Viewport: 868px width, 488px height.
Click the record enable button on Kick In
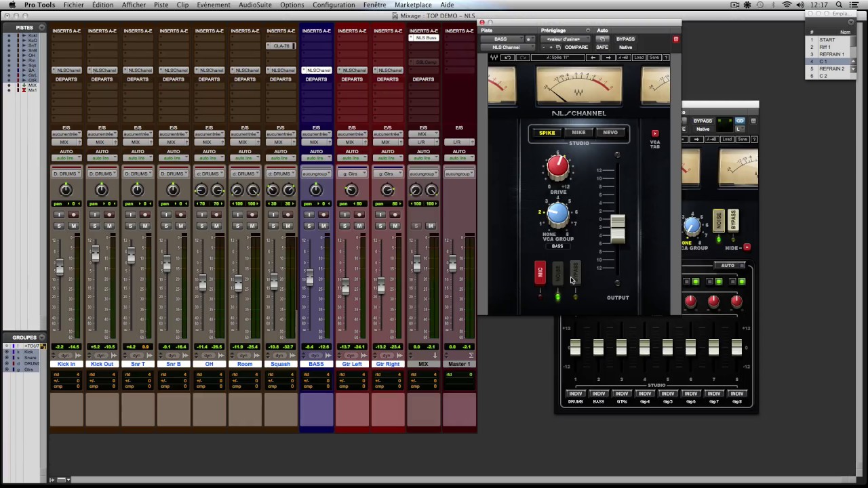(74, 215)
